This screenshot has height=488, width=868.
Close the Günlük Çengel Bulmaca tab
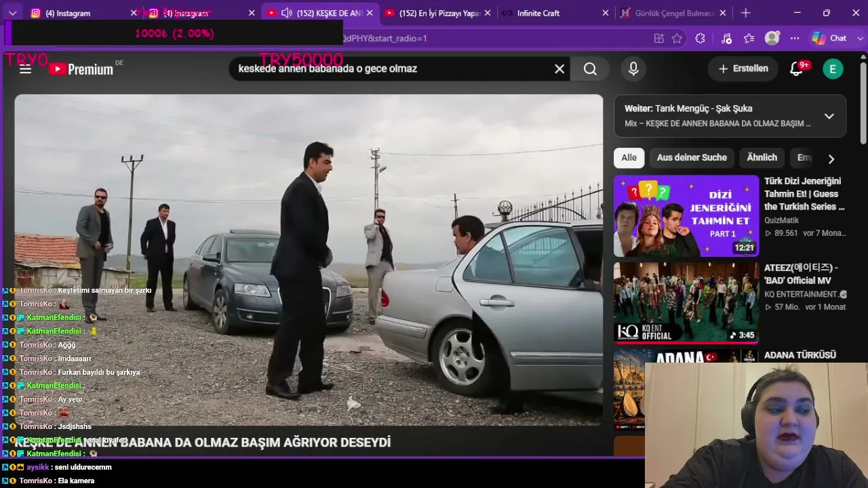click(723, 13)
